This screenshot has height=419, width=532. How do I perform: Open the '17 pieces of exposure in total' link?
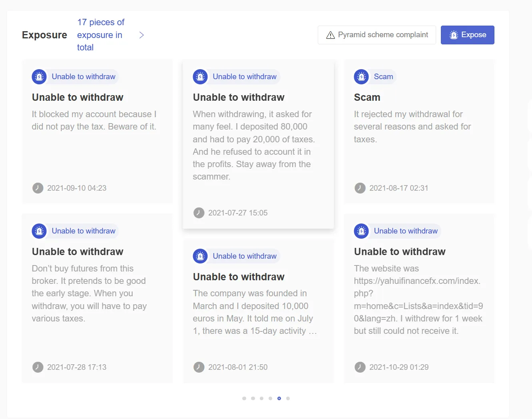coord(101,35)
